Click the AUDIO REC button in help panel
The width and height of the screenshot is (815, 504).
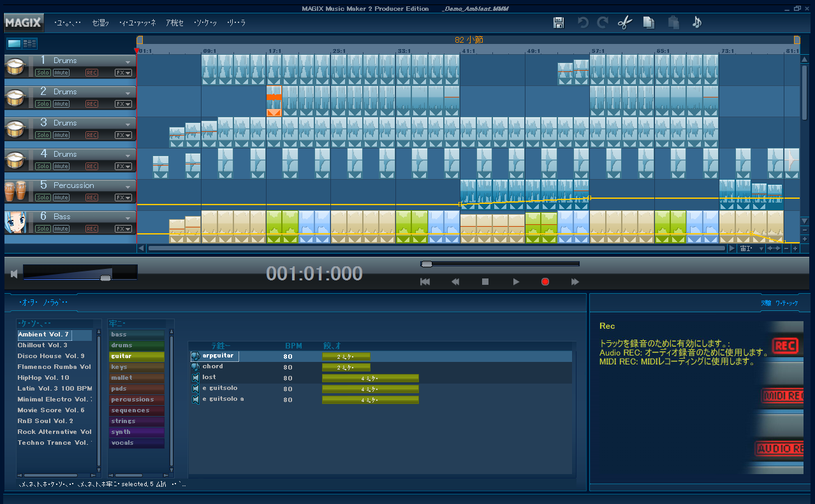pyautogui.click(x=779, y=449)
